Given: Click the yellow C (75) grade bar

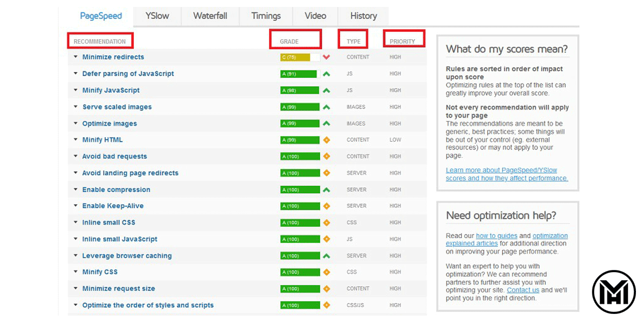Looking at the screenshot, I should [295, 57].
